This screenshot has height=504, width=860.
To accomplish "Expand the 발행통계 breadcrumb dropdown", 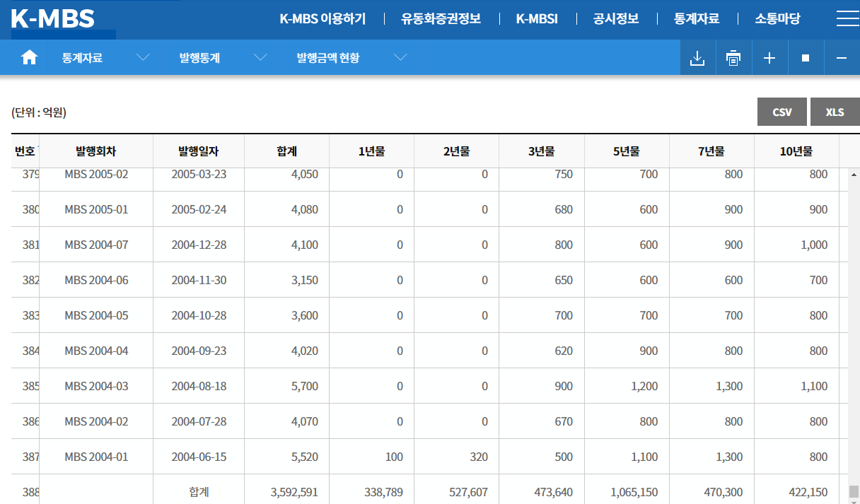I will [x=260, y=58].
